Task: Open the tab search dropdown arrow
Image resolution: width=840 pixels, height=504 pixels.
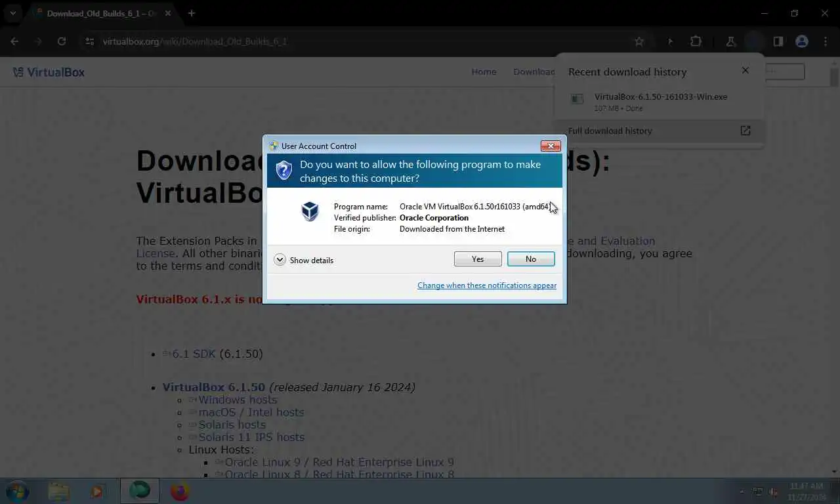Action: (12, 13)
